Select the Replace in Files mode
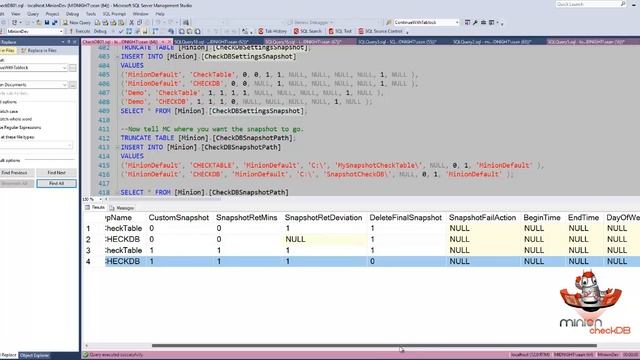640x360 pixels. coord(39,50)
